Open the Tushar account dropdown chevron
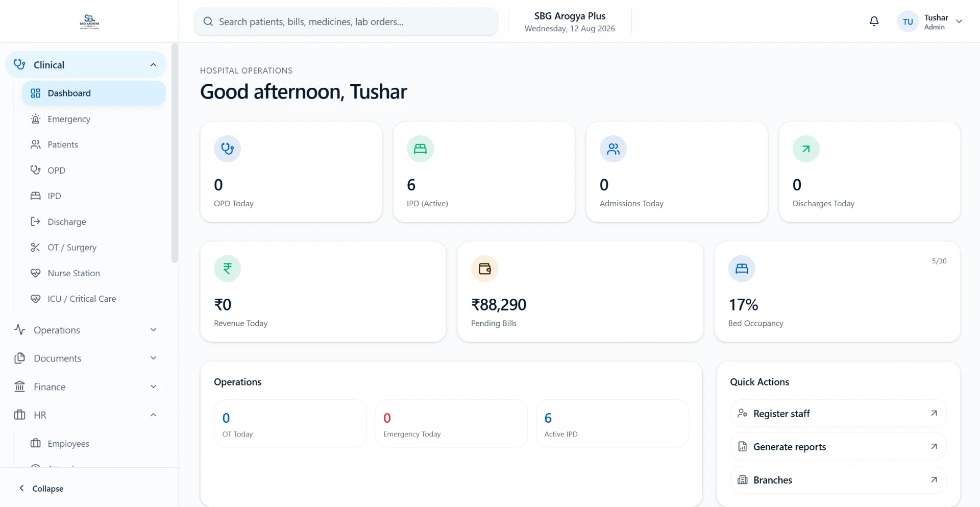The width and height of the screenshot is (980, 507). [959, 21]
